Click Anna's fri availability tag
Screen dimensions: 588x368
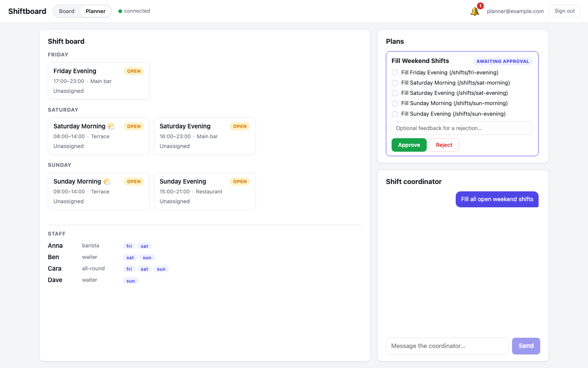[129, 246]
